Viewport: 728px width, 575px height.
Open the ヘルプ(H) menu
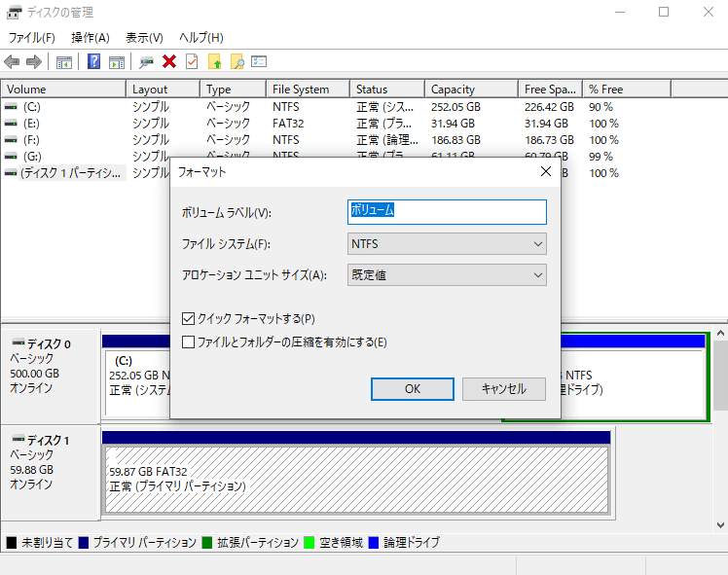201,38
